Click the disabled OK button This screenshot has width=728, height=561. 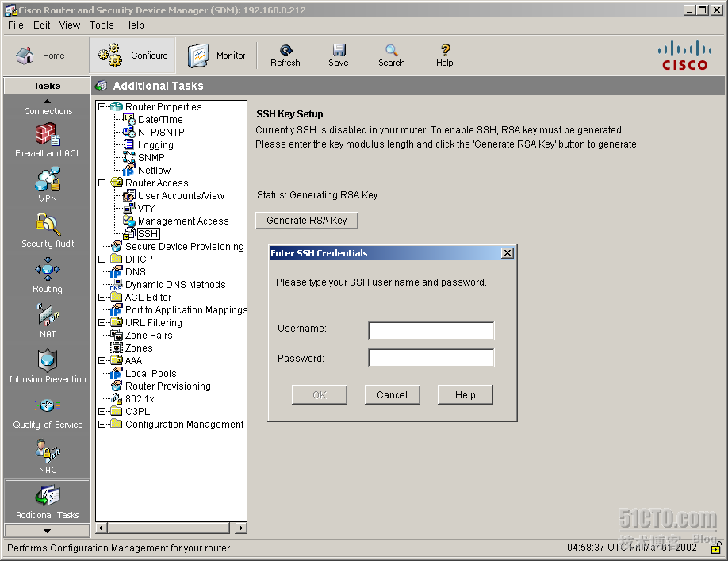320,394
